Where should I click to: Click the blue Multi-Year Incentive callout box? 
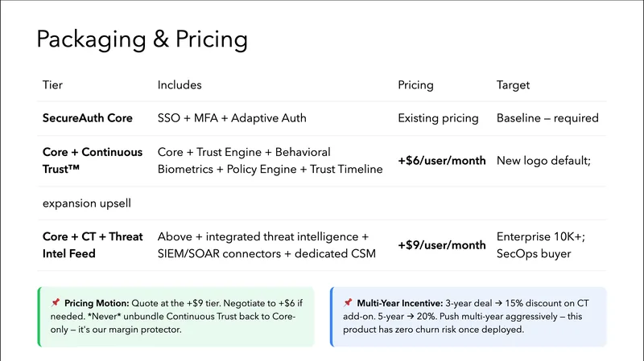[468, 317]
